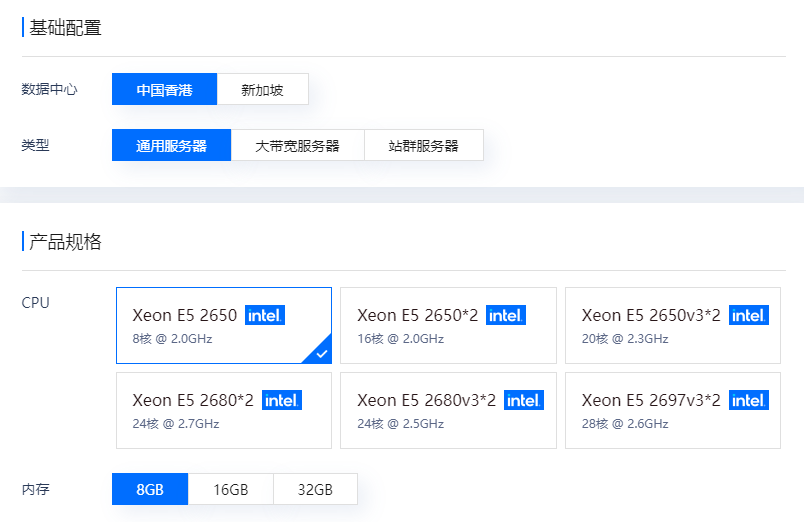
Task: Click selected checkmark on Xeon E5 2650 card
Action: tap(321, 353)
